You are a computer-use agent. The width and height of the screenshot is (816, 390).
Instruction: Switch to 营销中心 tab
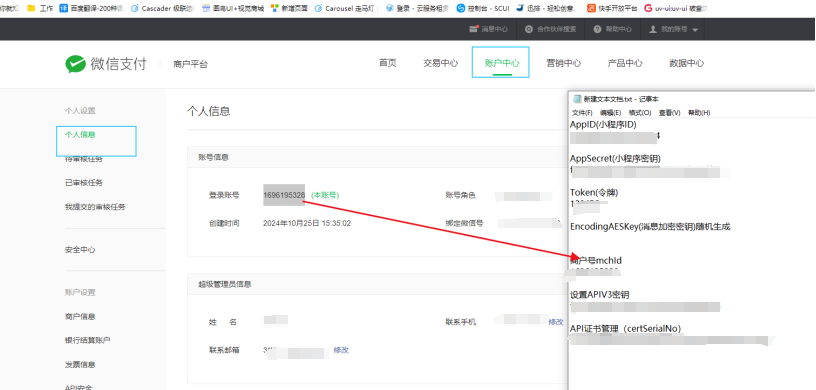[564, 62]
